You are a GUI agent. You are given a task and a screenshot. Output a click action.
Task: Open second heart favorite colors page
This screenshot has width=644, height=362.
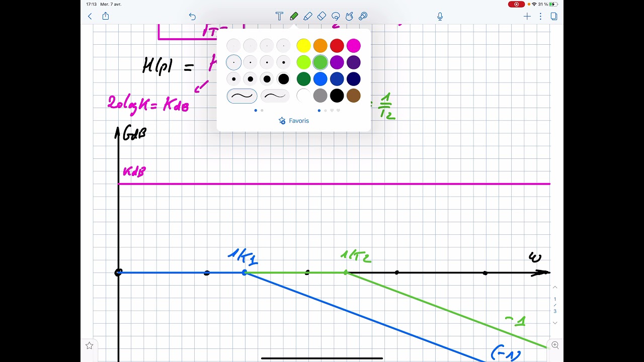coord(339,110)
